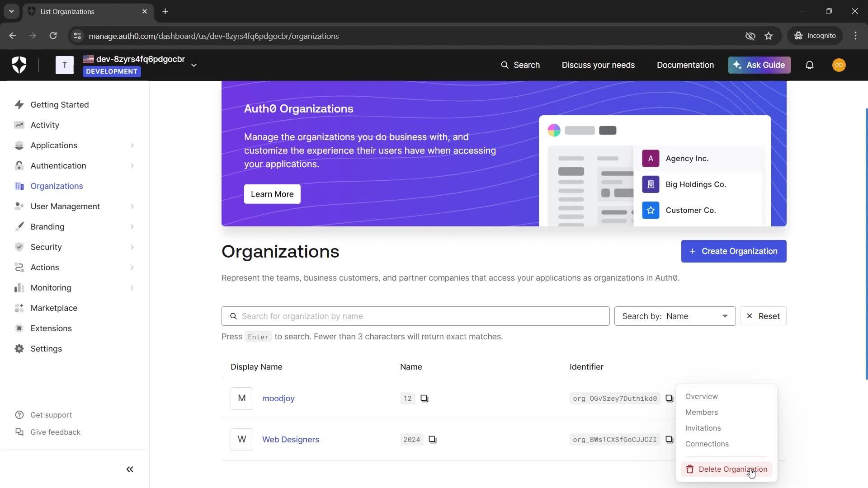Open Discuss your needs link
The width and height of the screenshot is (868, 488).
[x=598, y=65]
